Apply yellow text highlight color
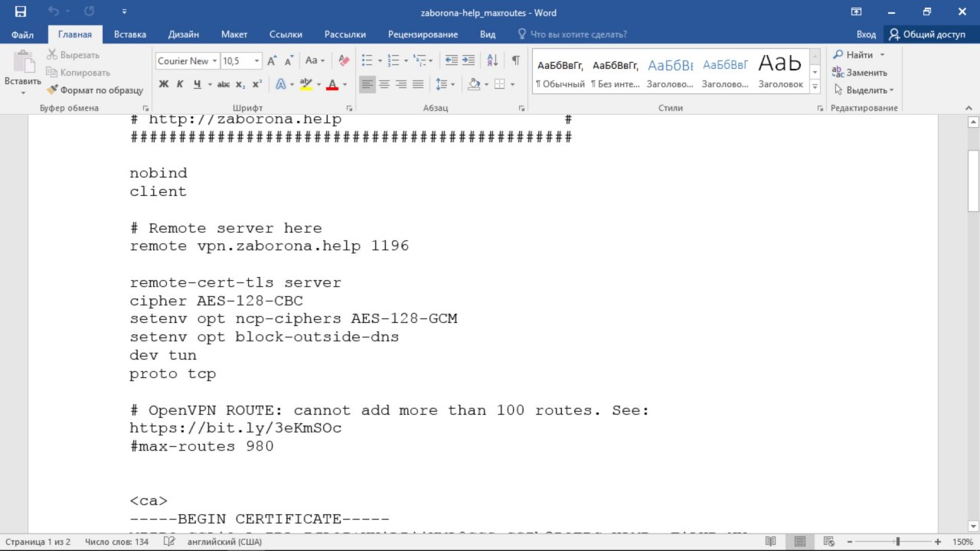Image resolution: width=980 pixels, height=551 pixels. tap(305, 84)
